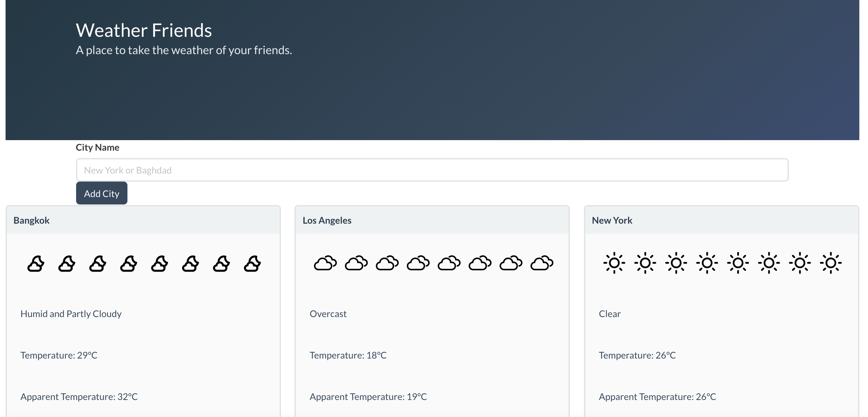Image resolution: width=868 pixels, height=417 pixels.
Task: Click Bangkok Apparent Temperature 32°C text
Action: coord(79,397)
